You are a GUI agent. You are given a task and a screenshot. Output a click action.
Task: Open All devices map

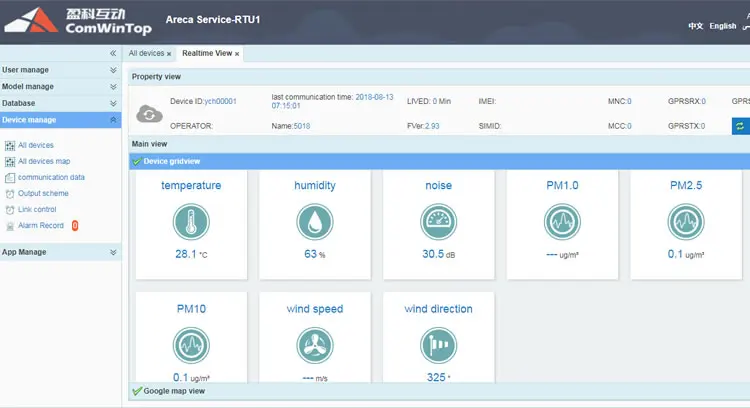pos(43,161)
